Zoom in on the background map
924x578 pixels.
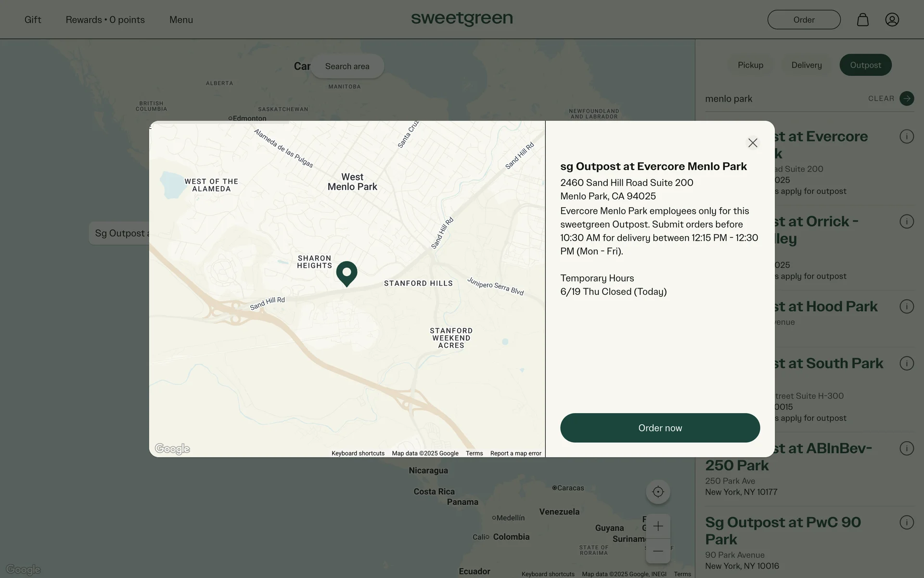658,526
